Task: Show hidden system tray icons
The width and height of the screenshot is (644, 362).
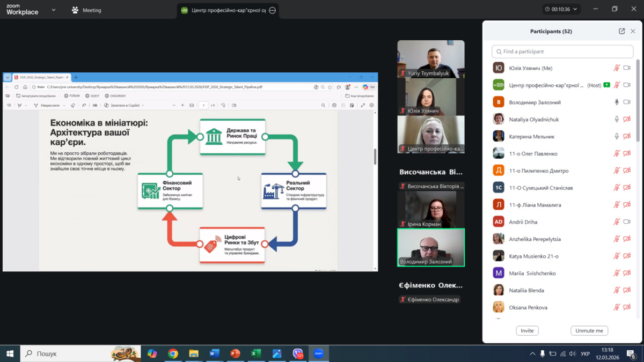Action: pos(532,353)
